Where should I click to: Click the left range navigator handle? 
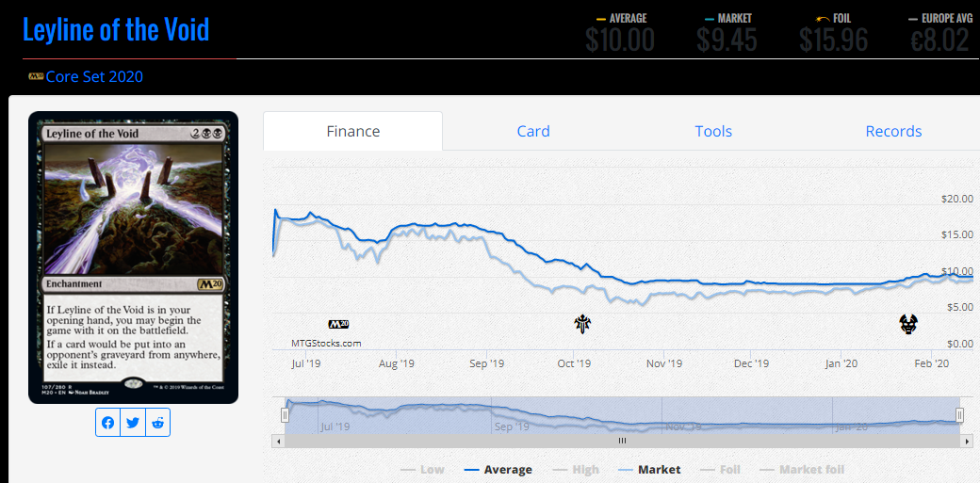285,415
